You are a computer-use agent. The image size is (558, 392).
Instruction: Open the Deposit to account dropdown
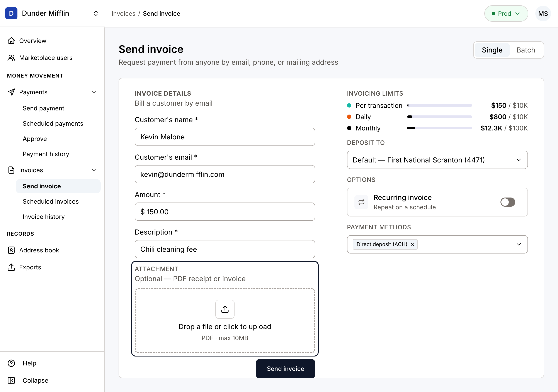(437, 160)
